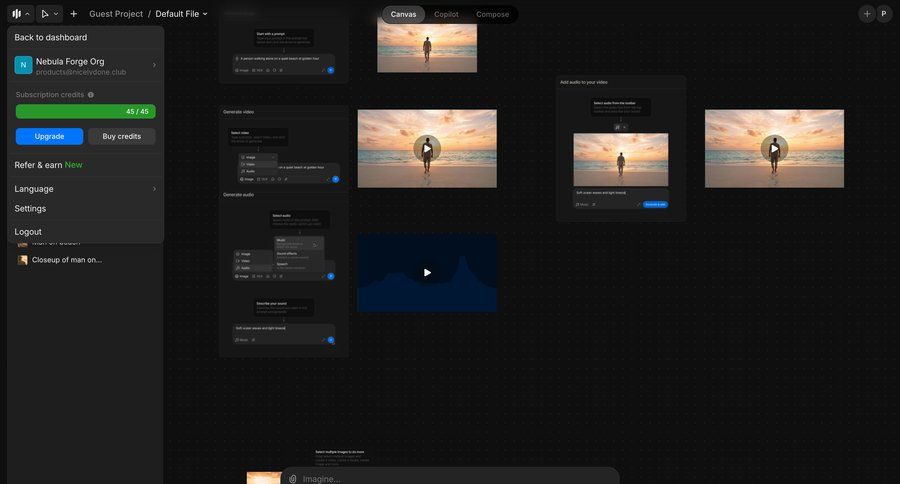Select Music in the audio type submenu

pos(298,243)
